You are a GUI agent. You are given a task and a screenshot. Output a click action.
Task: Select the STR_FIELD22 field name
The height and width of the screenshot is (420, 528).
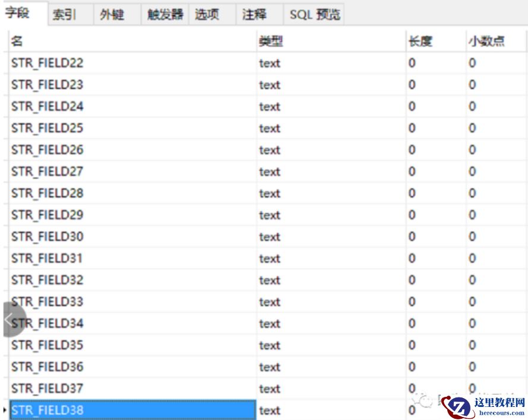tap(47, 63)
